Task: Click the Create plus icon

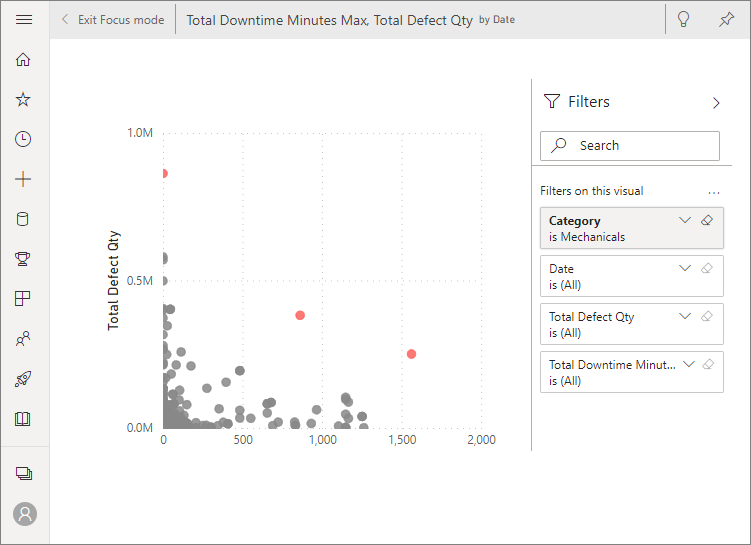Action: point(24,180)
